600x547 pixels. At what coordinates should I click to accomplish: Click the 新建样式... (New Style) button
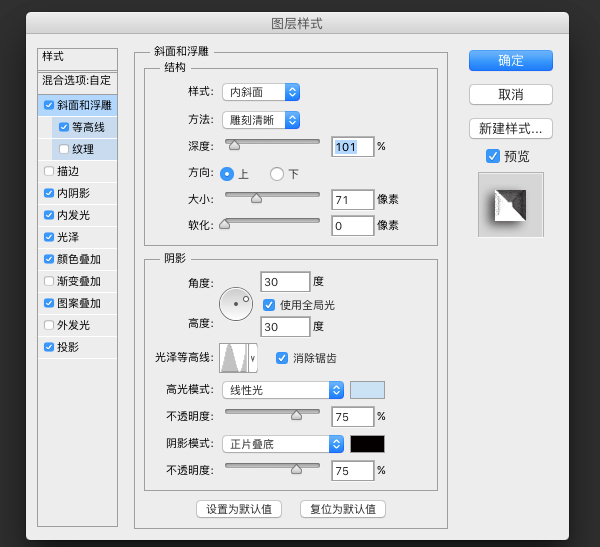point(510,128)
